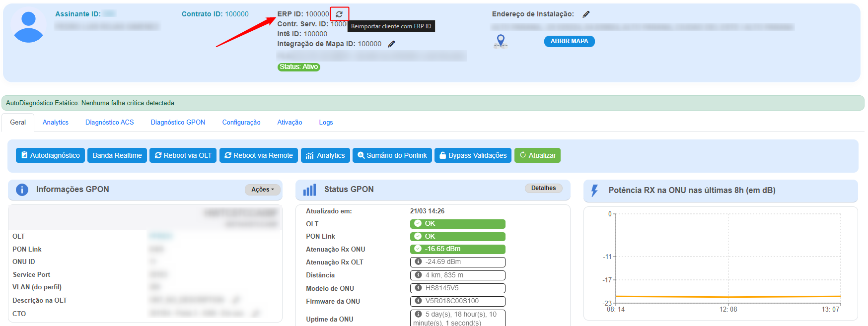Screen dimensions: 868x326
Task: Go to the Logs tab
Action: [326, 123]
